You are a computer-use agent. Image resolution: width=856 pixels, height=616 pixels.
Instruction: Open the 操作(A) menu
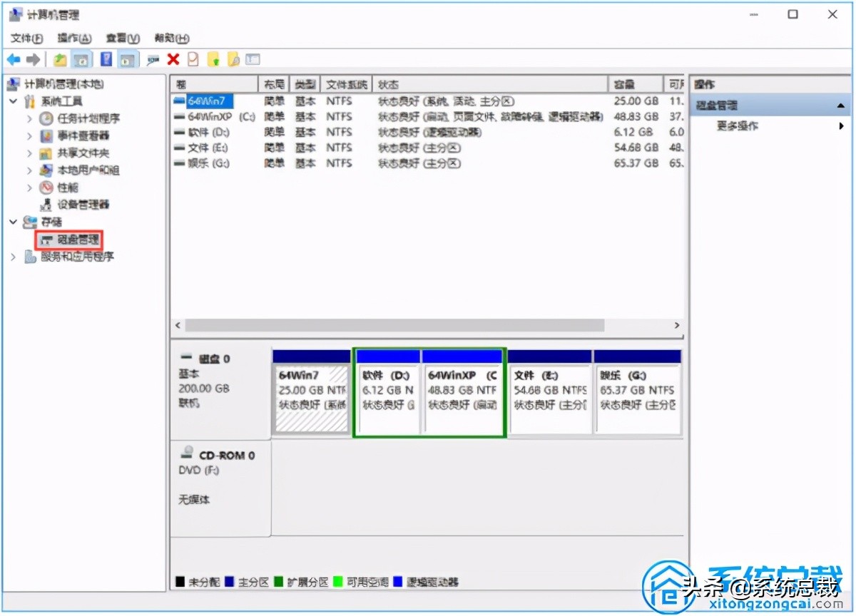tap(74, 38)
